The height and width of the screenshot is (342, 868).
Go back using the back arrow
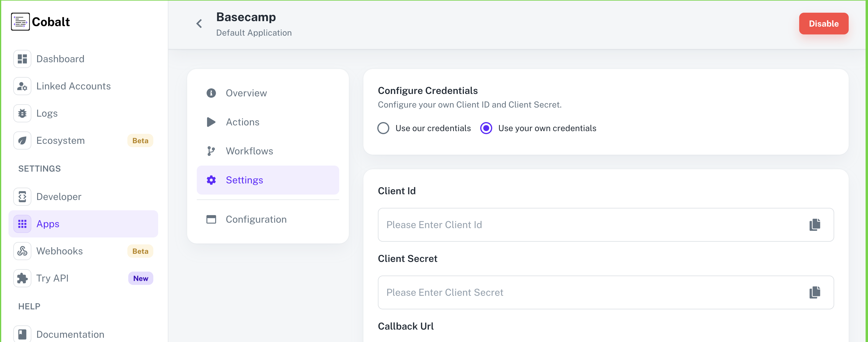pyautogui.click(x=199, y=23)
